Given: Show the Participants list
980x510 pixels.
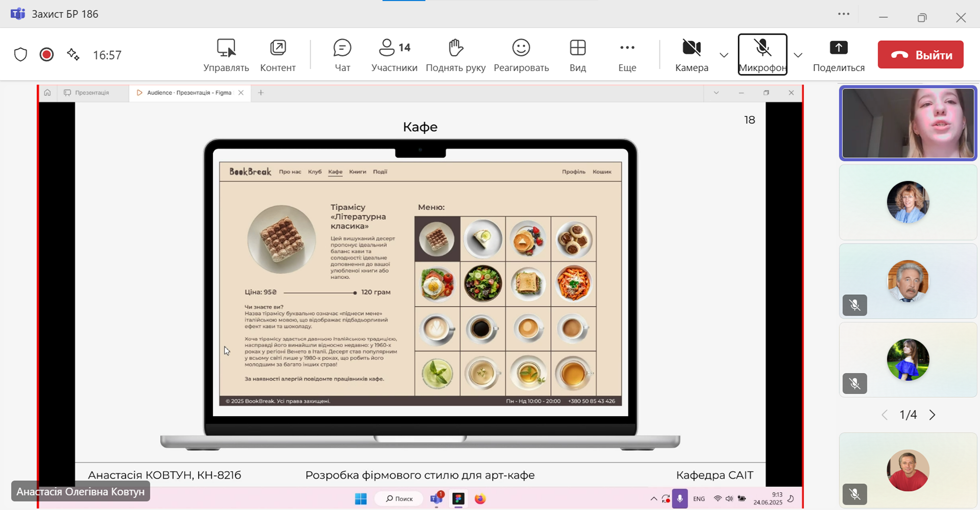Looking at the screenshot, I should (394, 55).
